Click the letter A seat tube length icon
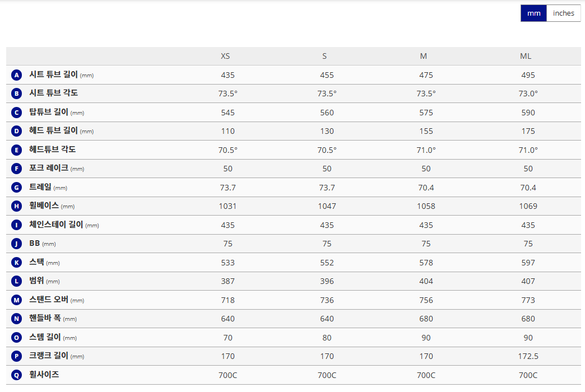585x392 pixels. tap(16, 75)
